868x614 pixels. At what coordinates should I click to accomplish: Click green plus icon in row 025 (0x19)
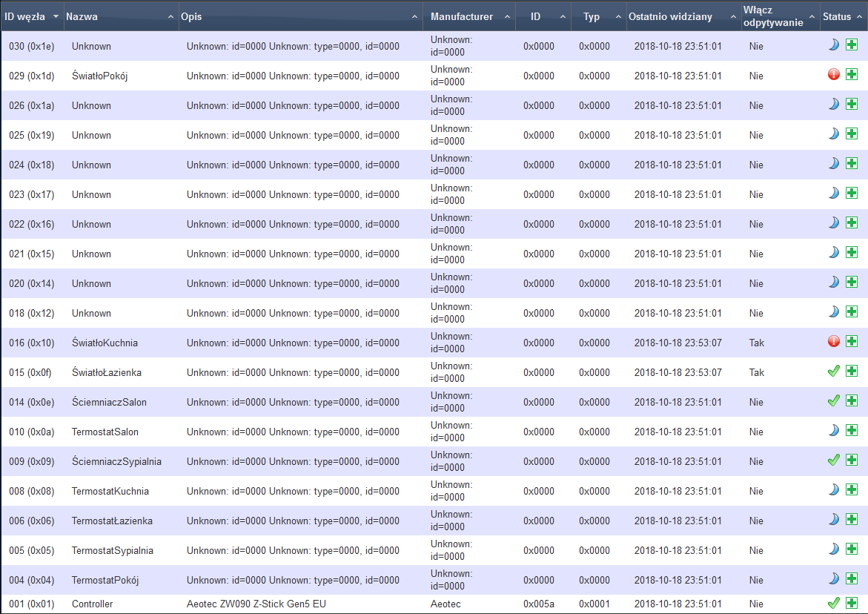pyautogui.click(x=852, y=133)
